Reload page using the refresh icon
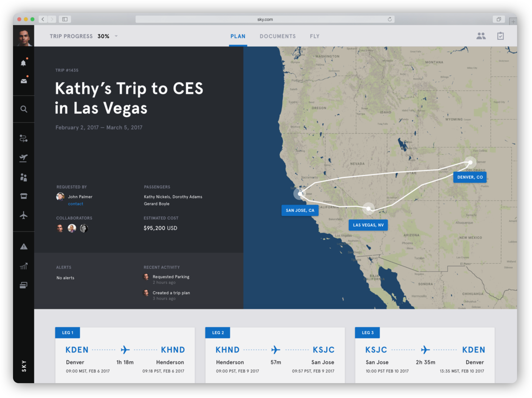Screen dimensions: 532x398 click(x=390, y=19)
